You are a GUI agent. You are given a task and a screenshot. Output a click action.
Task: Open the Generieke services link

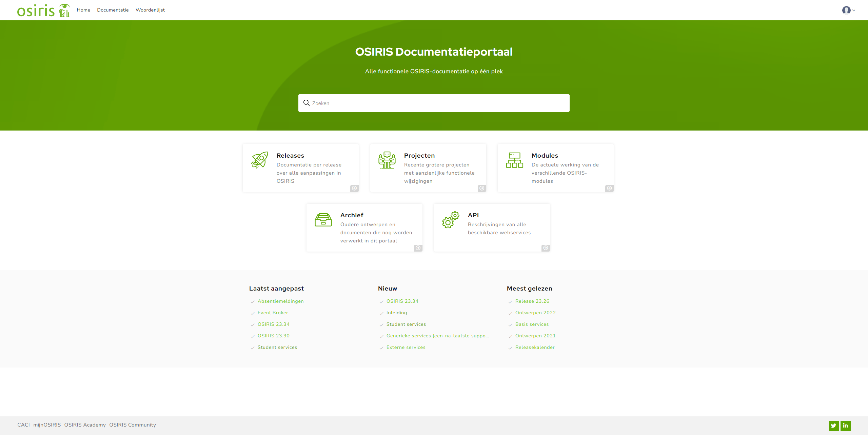pos(438,336)
